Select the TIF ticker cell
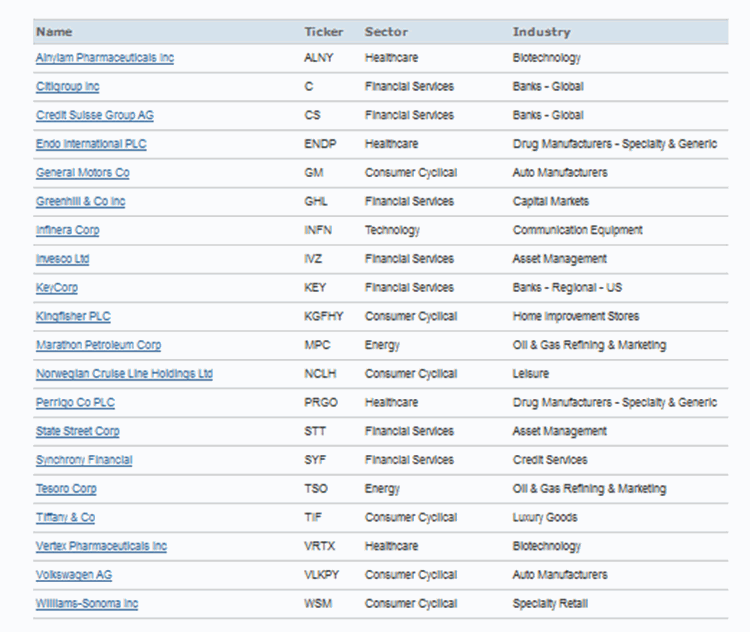Viewport: 750px width, 632px height. pos(313,517)
